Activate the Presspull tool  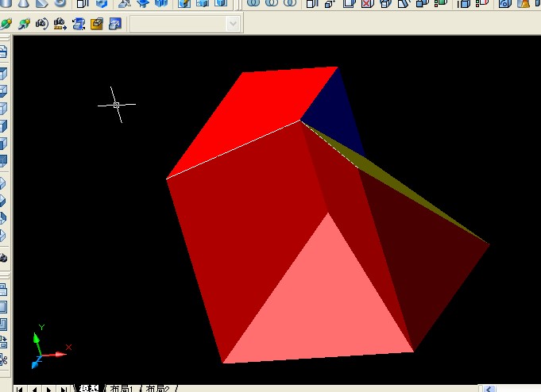click(x=102, y=3)
